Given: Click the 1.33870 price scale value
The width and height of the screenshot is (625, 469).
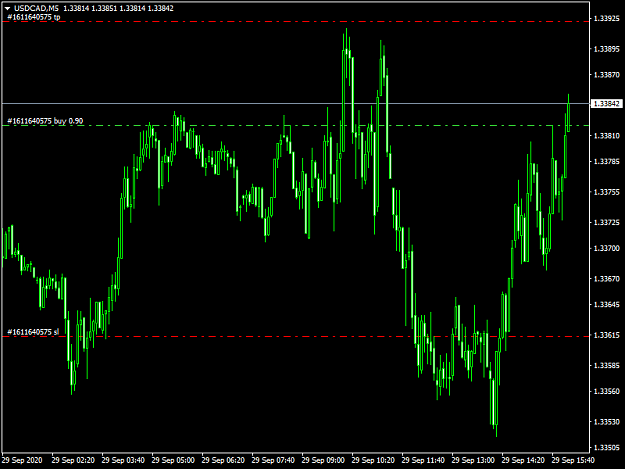Looking at the screenshot, I should pyautogui.click(x=607, y=75).
